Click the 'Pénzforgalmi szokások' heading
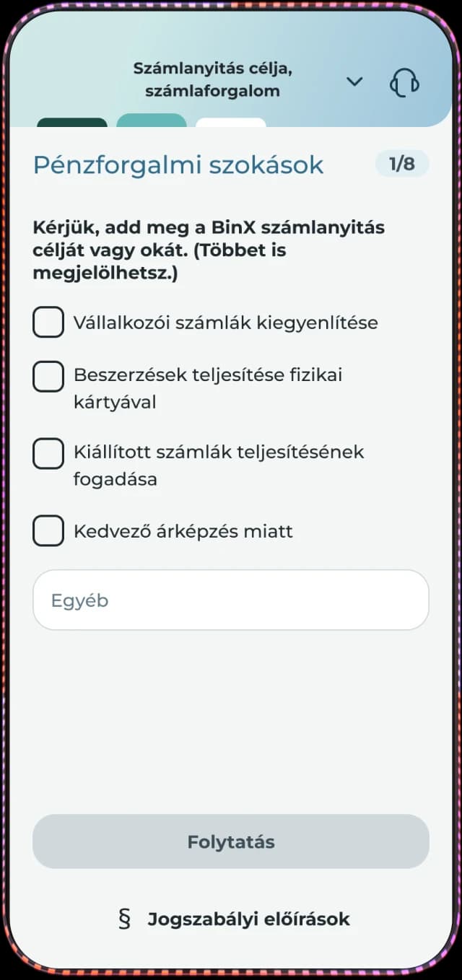 pyautogui.click(x=178, y=165)
